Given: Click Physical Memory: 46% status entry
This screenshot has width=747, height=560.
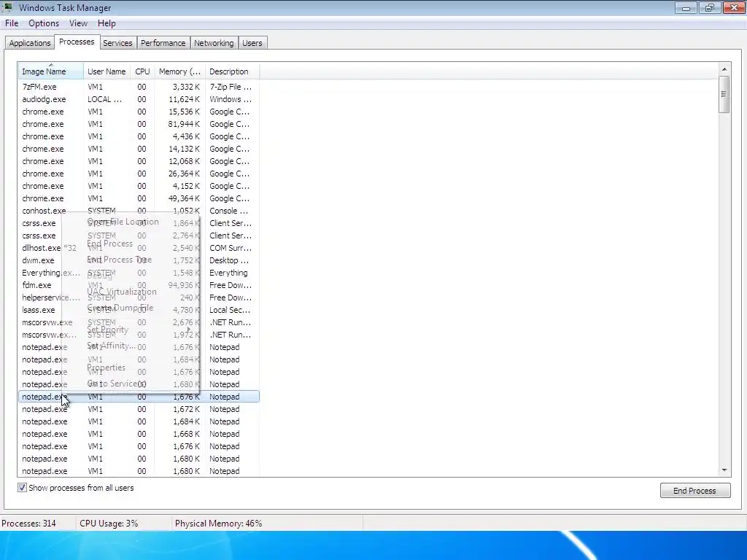Looking at the screenshot, I should [218, 524].
